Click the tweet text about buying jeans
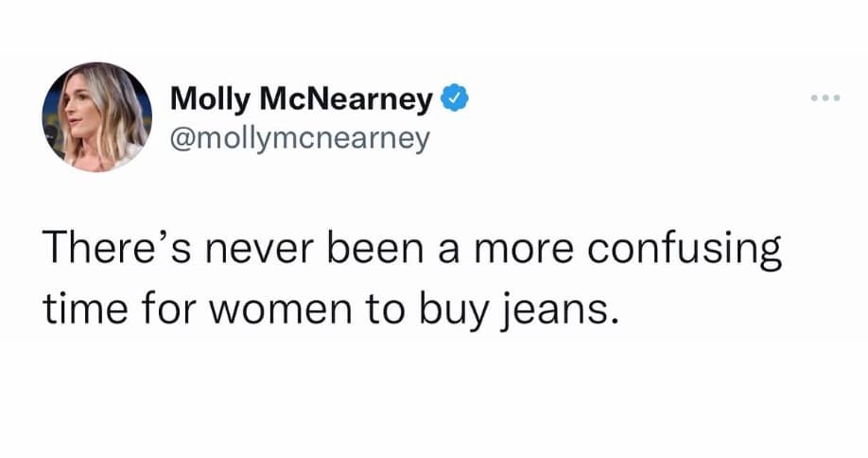The image size is (868, 458). [x=412, y=279]
